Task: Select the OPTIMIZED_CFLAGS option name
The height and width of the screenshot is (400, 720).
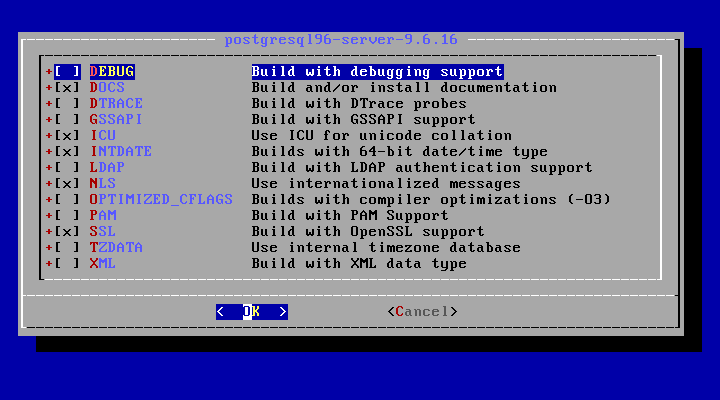Action: click(x=161, y=200)
